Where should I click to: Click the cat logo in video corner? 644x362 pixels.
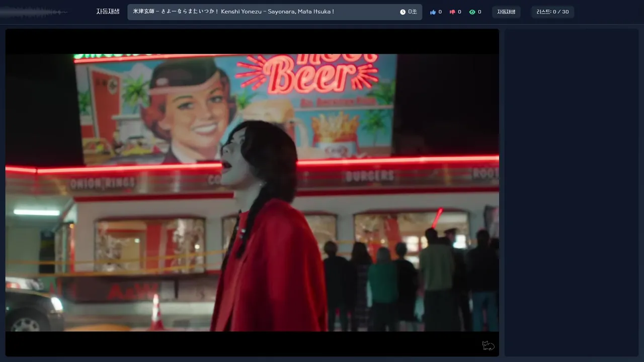click(488, 345)
